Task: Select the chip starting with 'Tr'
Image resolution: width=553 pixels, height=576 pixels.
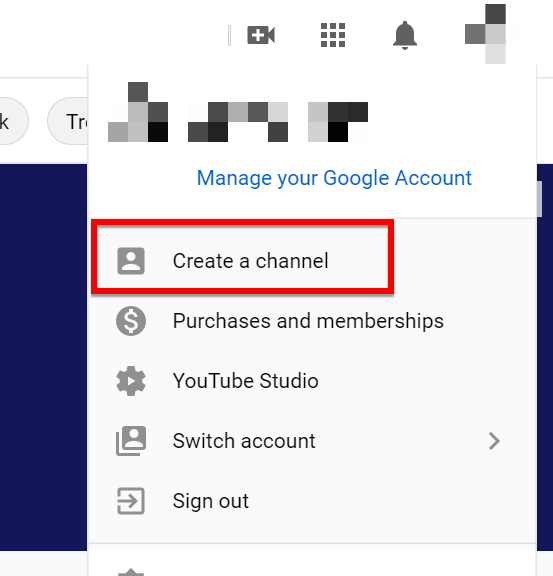Action: click(x=67, y=121)
